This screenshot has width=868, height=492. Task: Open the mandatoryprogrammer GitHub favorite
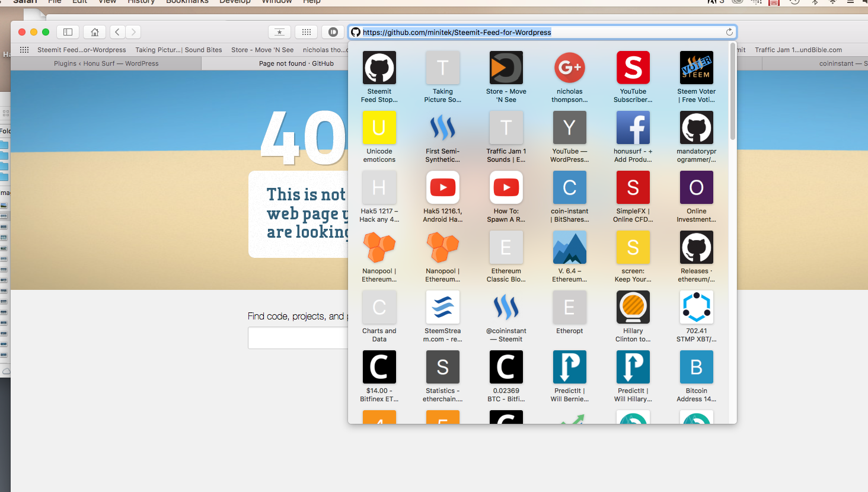pyautogui.click(x=697, y=127)
